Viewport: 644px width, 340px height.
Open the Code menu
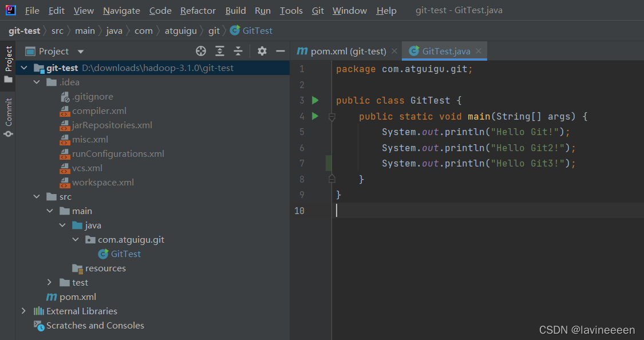160,11
